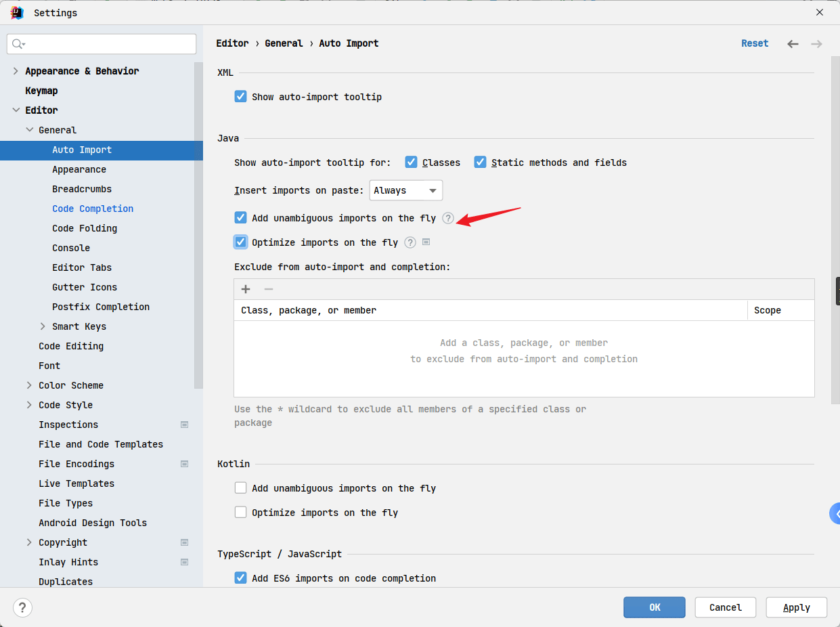This screenshot has height=627, width=840.
Task: Collapse the General tree node
Action: coord(29,130)
